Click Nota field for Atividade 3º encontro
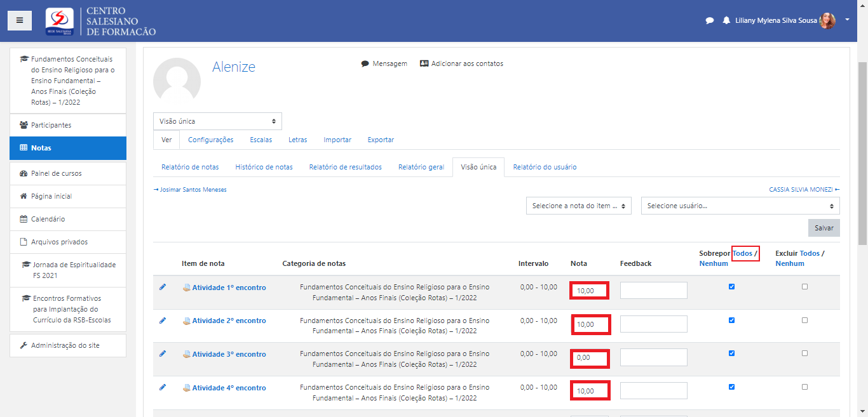Image resolution: width=868 pixels, height=417 pixels. coord(590,358)
